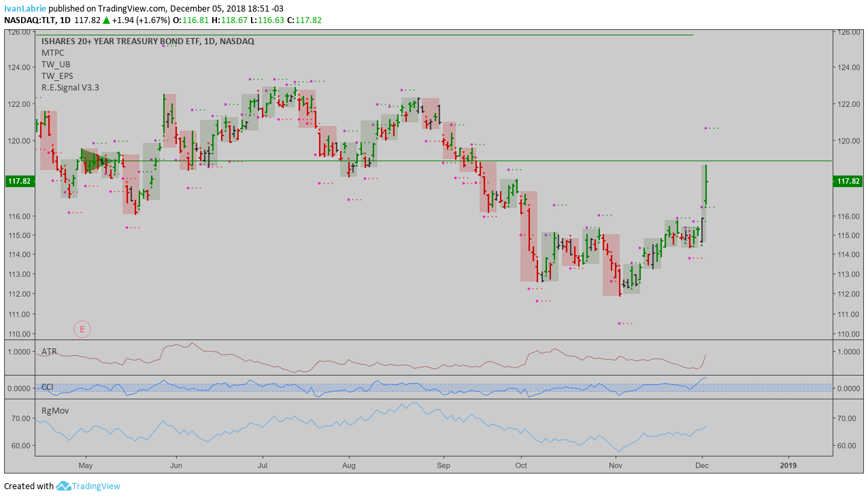Click the L:116.63 low value

click(267, 20)
